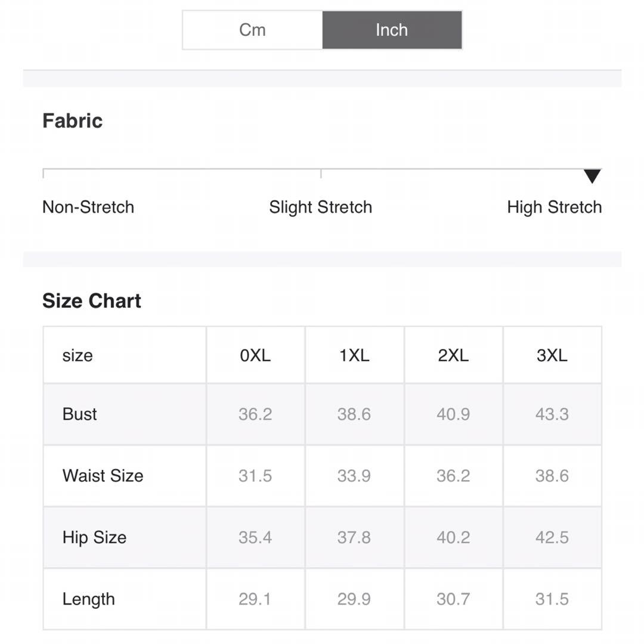Click the Slight Stretch fabric label

click(x=321, y=208)
